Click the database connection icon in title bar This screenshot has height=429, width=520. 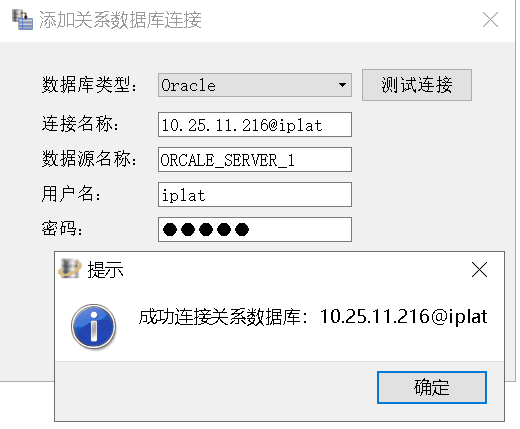[x=22, y=20]
